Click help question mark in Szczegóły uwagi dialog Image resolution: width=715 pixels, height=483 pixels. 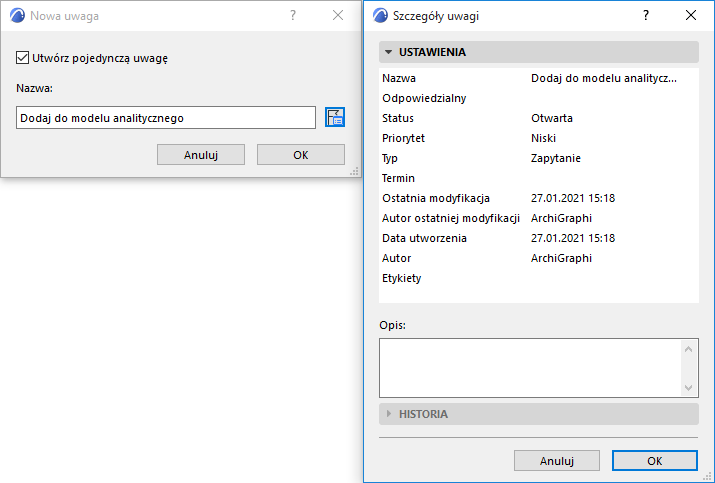click(646, 16)
